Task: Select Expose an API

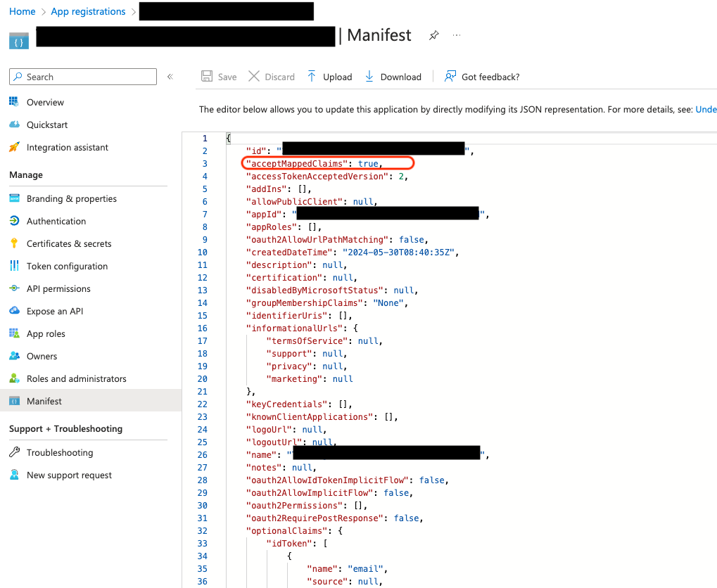Action: [55, 311]
